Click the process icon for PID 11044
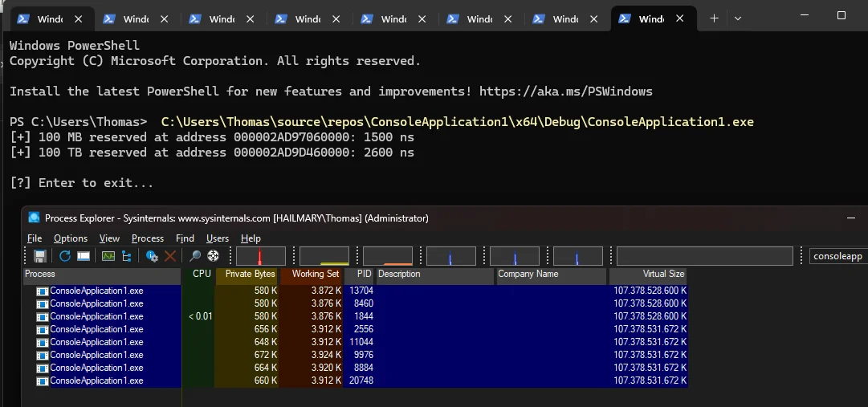 [42, 342]
